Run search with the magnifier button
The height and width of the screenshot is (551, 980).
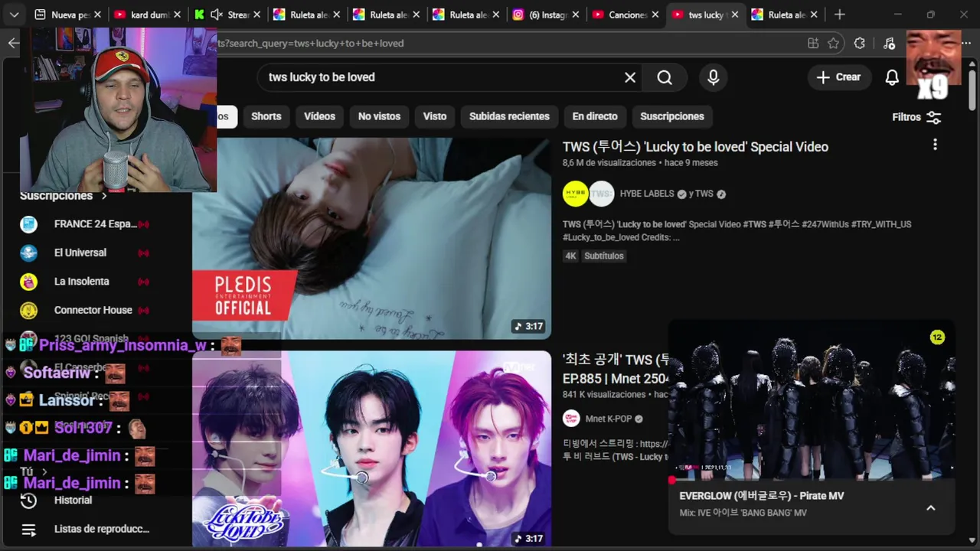pyautogui.click(x=665, y=77)
